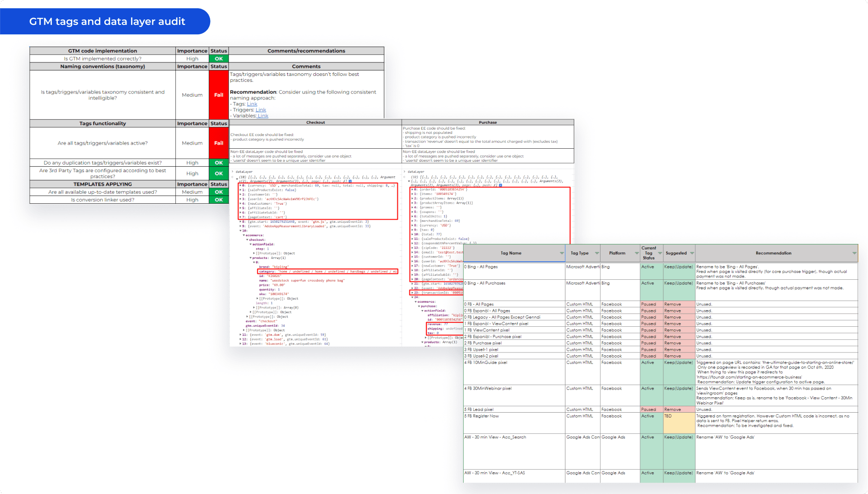Open the Tag Name column filter
The width and height of the screenshot is (868, 494).
pos(562,253)
